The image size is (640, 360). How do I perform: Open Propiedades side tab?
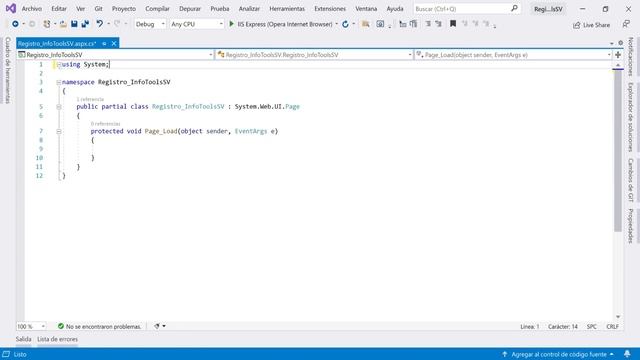631,226
